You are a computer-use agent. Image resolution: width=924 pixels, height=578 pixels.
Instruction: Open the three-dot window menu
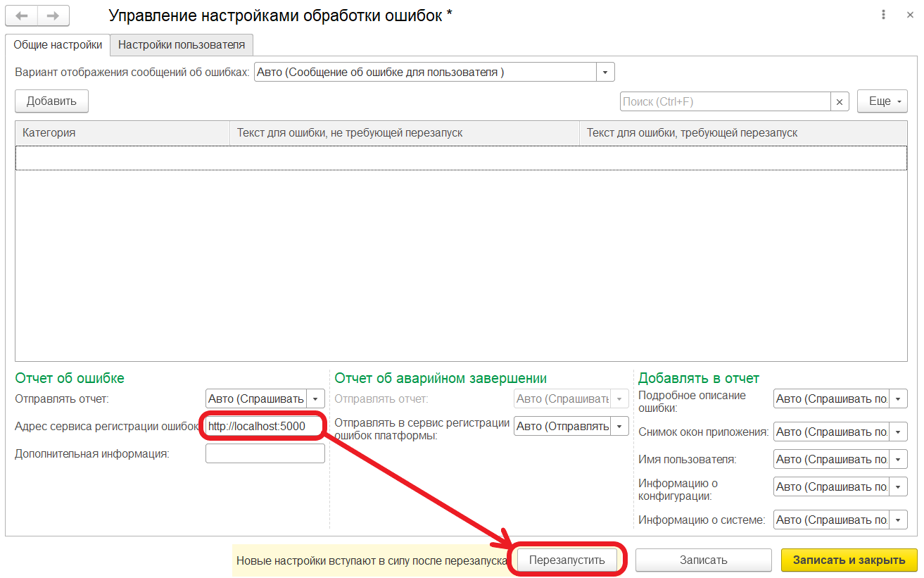tap(884, 15)
